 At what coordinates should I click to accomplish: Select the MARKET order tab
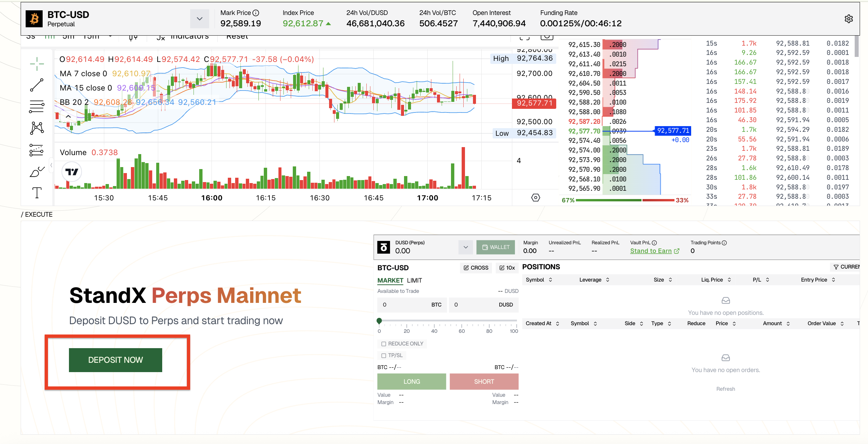coord(390,280)
